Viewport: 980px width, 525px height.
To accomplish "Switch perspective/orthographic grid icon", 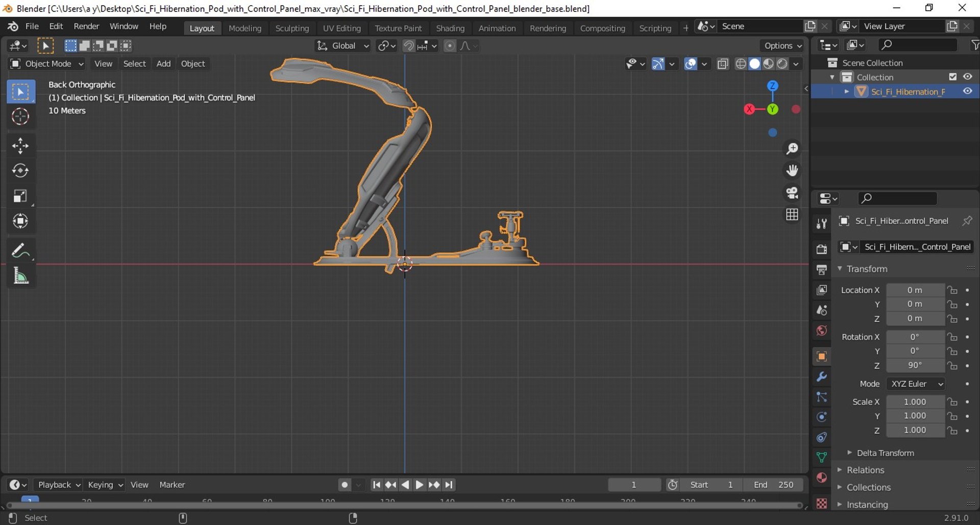I will (x=792, y=214).
